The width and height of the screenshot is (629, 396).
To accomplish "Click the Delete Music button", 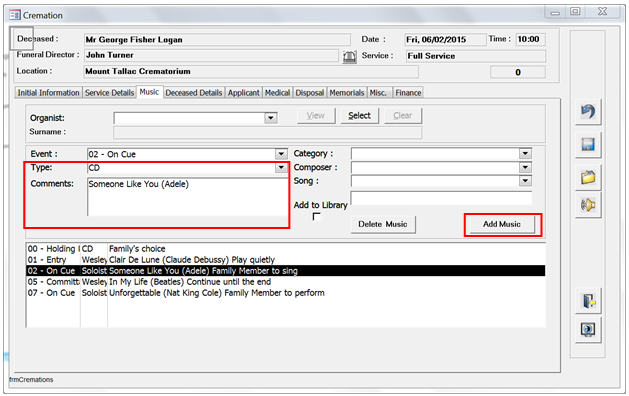I will pos(383,224).
